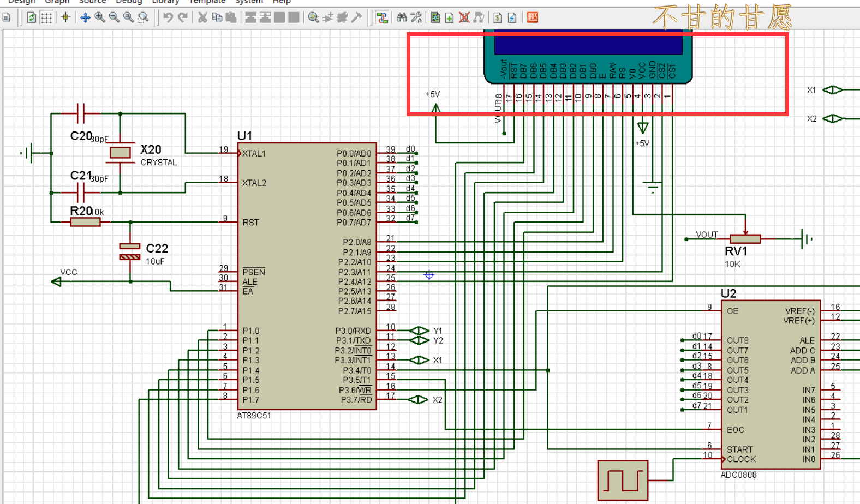Open the Property Assignment Tool icon
The height and width of the screenshot is (504, 860).
(x=416, y=17)
